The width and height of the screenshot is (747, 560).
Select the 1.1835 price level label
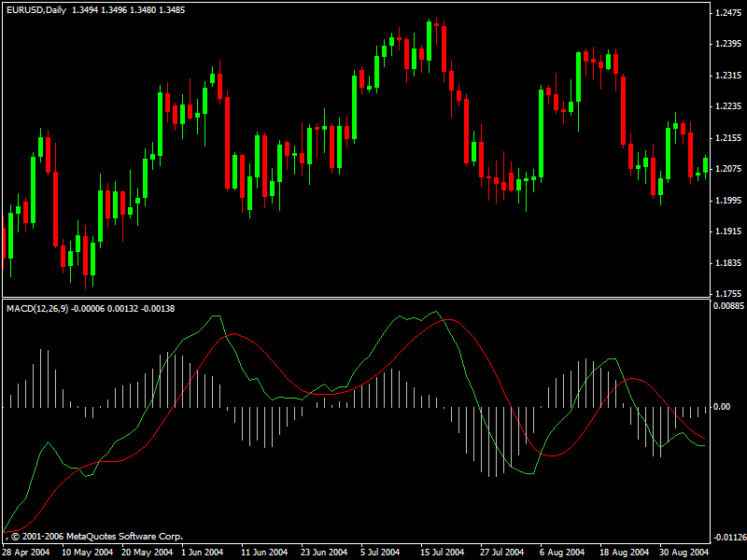[728, 263]
